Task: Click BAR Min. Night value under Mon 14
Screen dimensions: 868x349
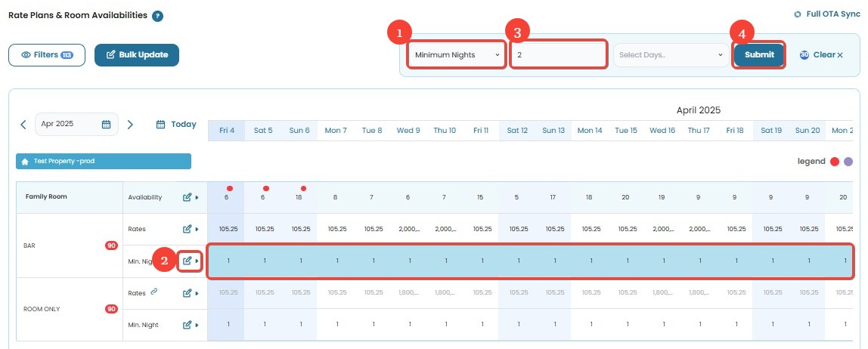Action: click(591, 261)
